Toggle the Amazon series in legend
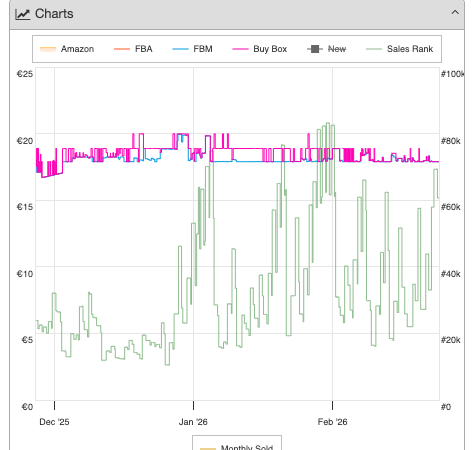The image size is (474, 450). click(67, 49)
